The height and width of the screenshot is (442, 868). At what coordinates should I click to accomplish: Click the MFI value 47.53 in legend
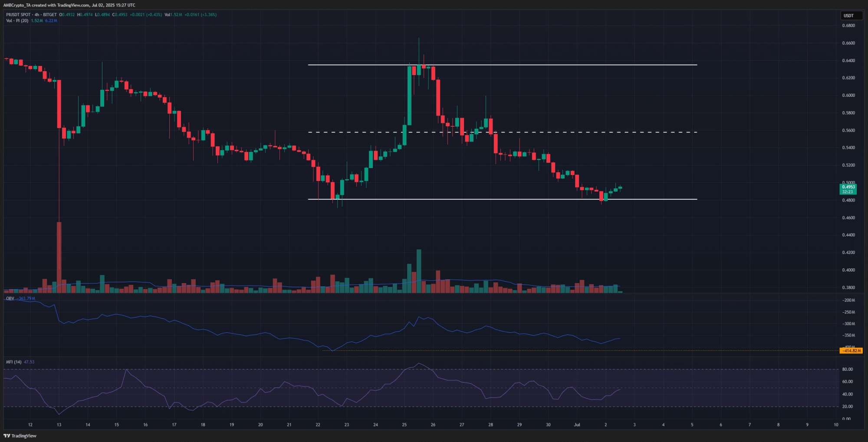(x=29, y=362)
